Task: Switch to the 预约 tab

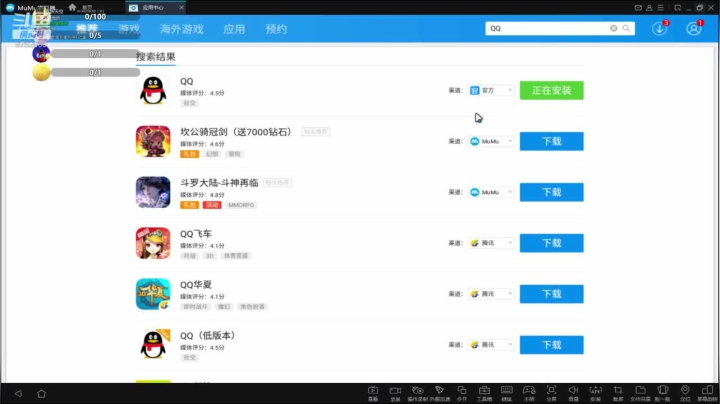Action: click(276, 29)
